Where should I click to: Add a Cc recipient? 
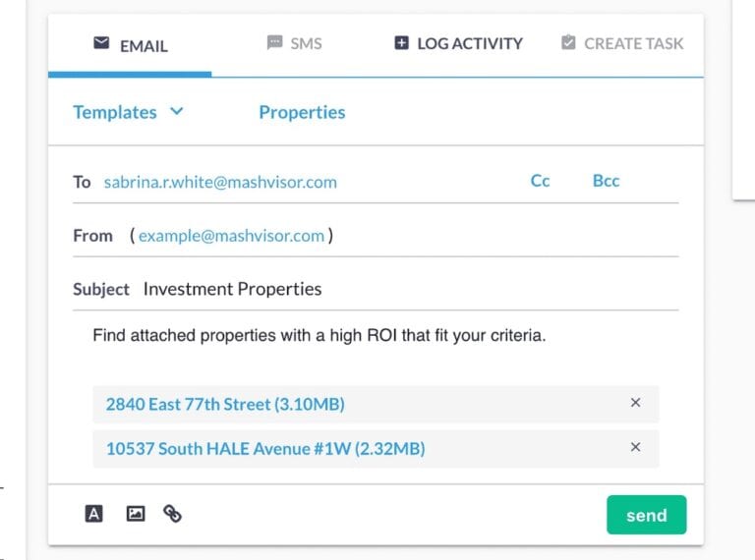pyautogui.click(x=540, y=181)
